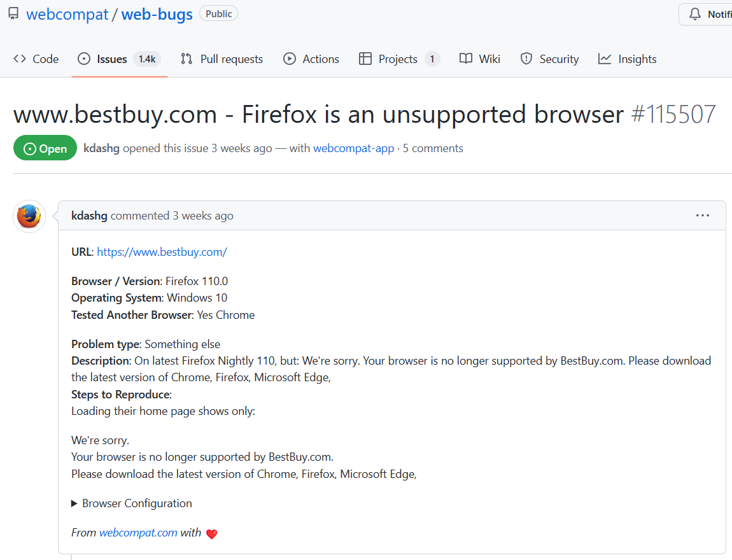Click the issues count 1.4k badge

pos(147,59)
